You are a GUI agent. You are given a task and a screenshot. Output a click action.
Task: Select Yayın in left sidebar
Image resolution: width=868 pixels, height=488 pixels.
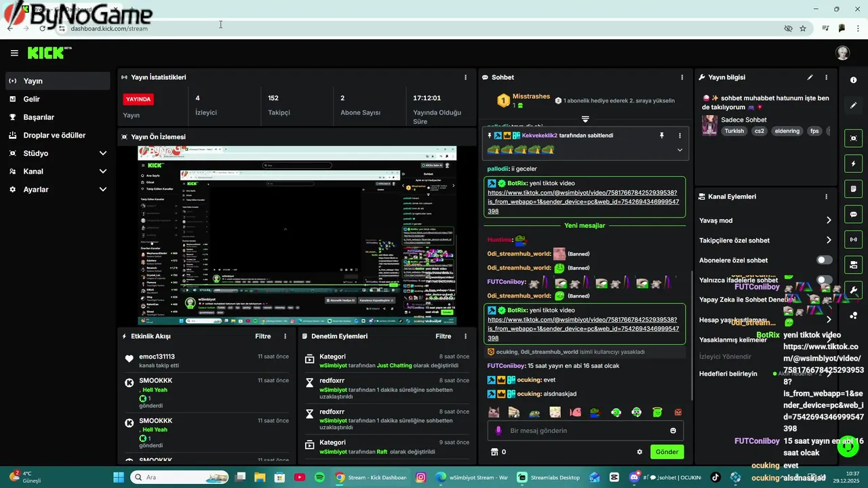[x=57, y=81]
